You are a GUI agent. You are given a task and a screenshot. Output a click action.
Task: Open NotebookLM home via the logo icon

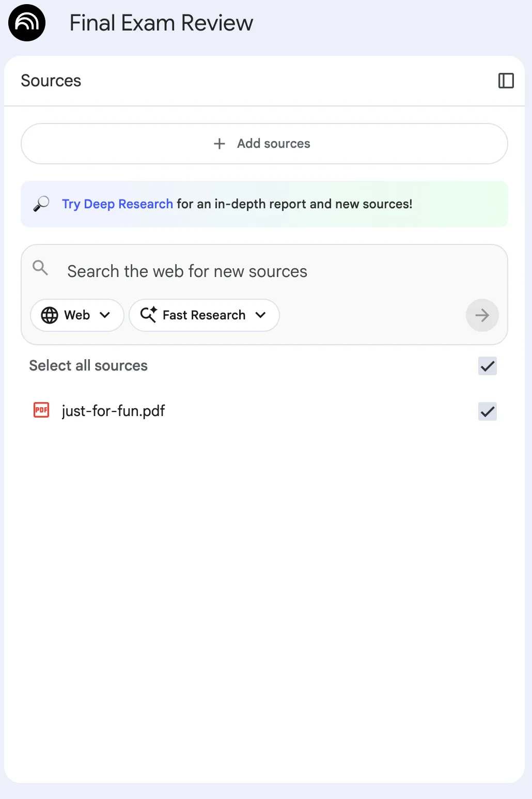26,23
